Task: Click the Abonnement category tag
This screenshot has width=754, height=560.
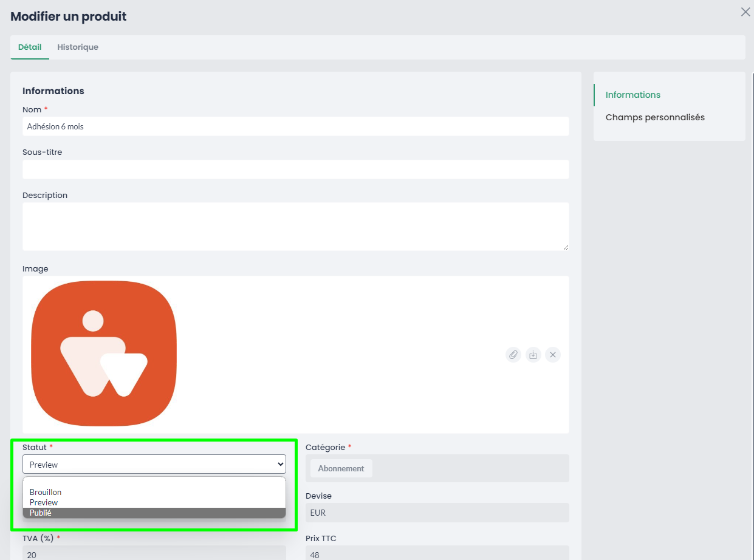Action: pos(341,468)
